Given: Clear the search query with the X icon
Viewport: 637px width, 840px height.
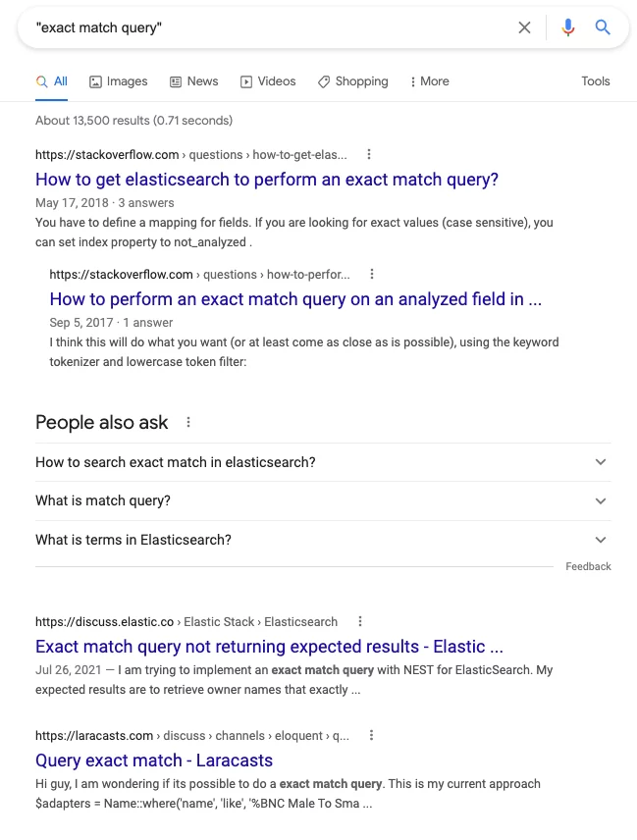Looking at the screenshot, I should pos(525,28).
